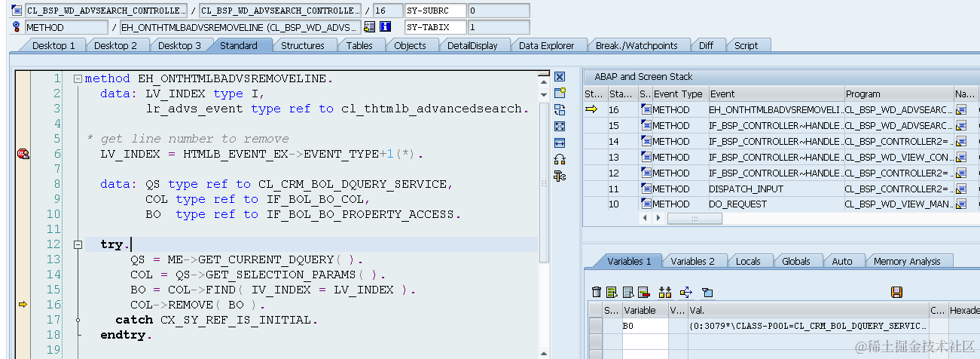Click the third icon in Variables toolbar
The width and height of the screenshot is (980, 359).
(x=627, y=292)
